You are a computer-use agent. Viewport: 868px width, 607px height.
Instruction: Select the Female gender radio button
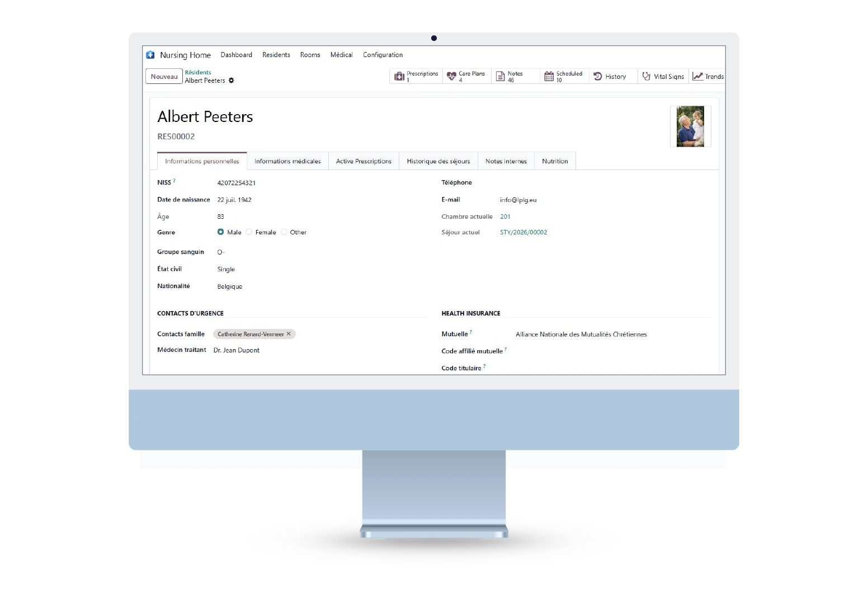coord(249,232)
